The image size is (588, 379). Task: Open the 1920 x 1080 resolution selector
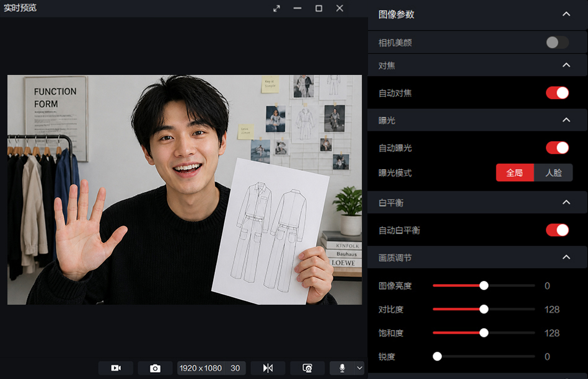[201, 368]
